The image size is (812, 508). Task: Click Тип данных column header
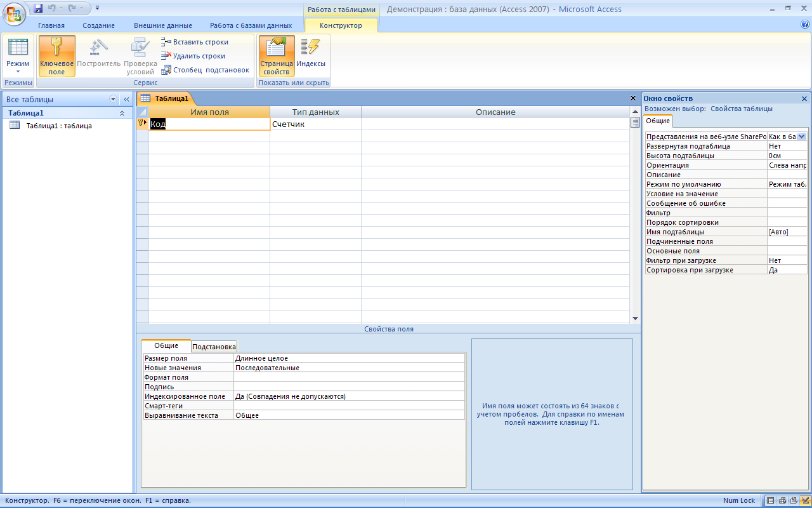[x=315, y=112]
